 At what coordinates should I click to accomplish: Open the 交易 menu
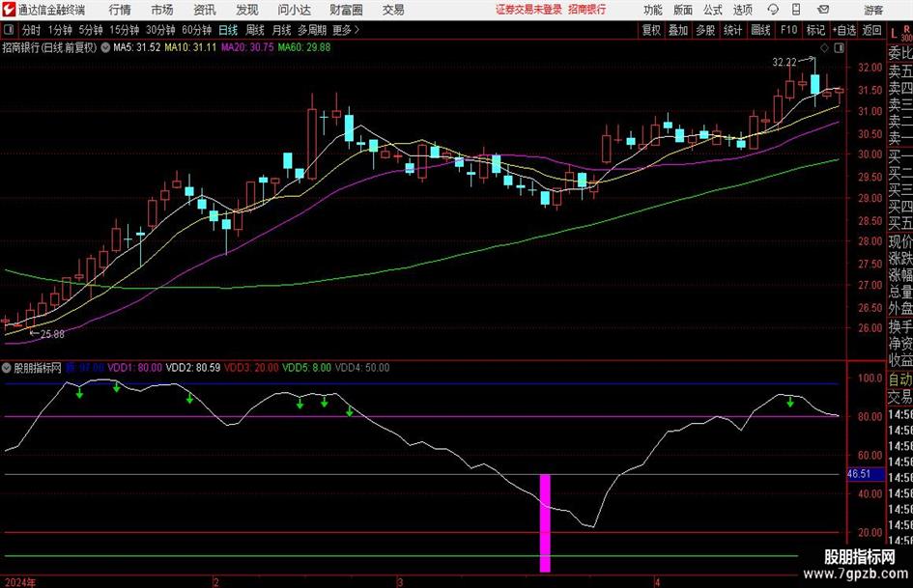(x=393, y=10)
